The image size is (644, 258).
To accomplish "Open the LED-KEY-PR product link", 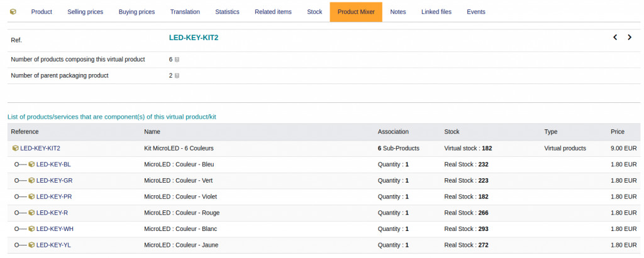I will 54,197.
